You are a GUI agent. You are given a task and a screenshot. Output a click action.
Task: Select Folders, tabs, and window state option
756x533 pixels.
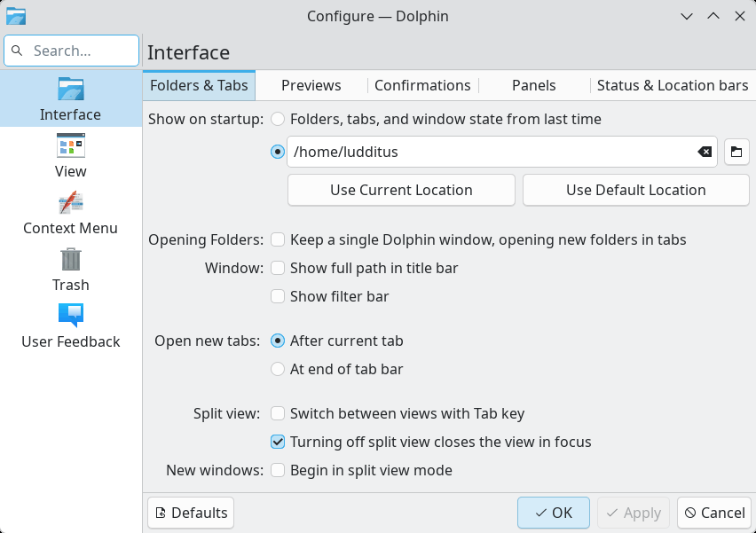pyautogui.click(x=278, y=119)
